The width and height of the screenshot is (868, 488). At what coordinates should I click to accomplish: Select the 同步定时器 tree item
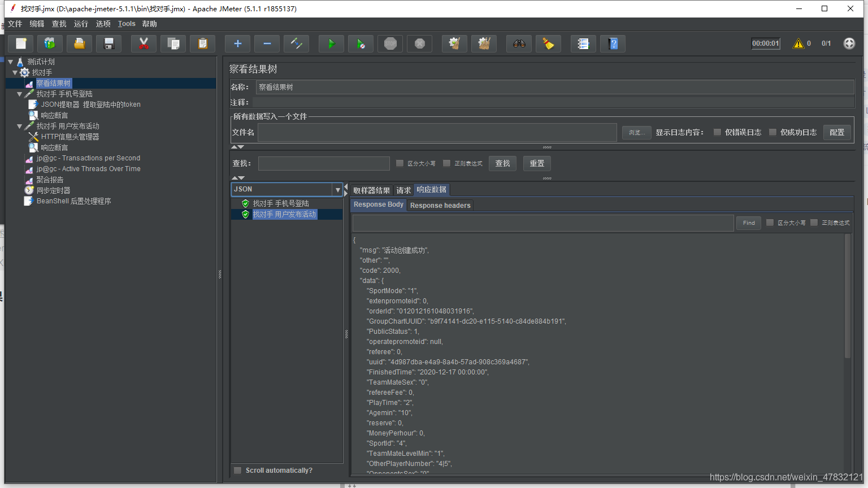[x=53, y=190]
